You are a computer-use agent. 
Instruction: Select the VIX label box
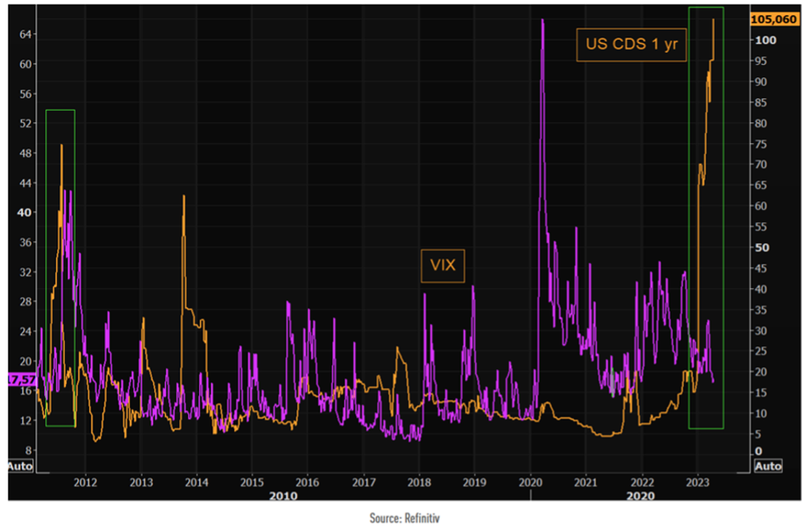tap(443, 266)
